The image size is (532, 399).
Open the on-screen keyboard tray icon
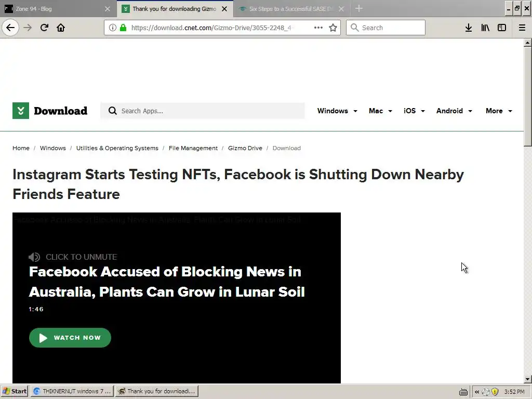click(463, 392)
